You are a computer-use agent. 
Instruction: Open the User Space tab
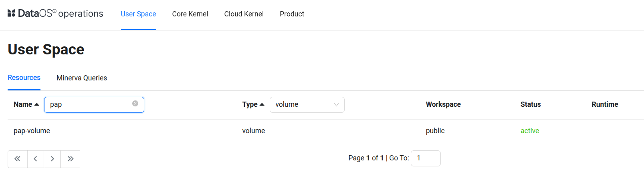[x=138, y=14]
